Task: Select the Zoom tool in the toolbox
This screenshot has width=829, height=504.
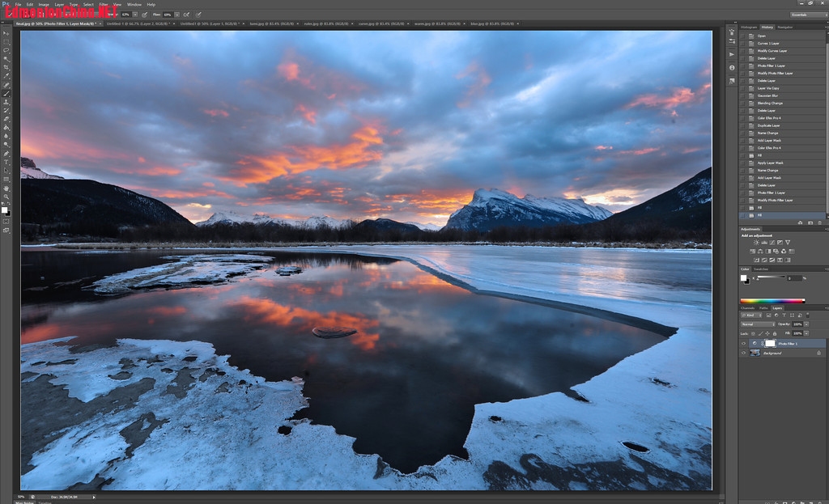Action: tap(6, 197)
